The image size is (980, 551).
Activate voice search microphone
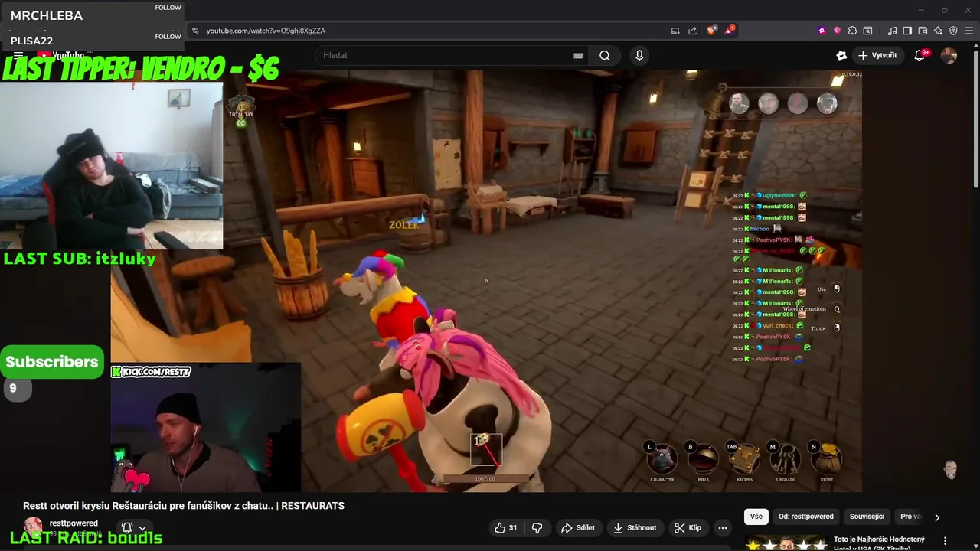639,55
